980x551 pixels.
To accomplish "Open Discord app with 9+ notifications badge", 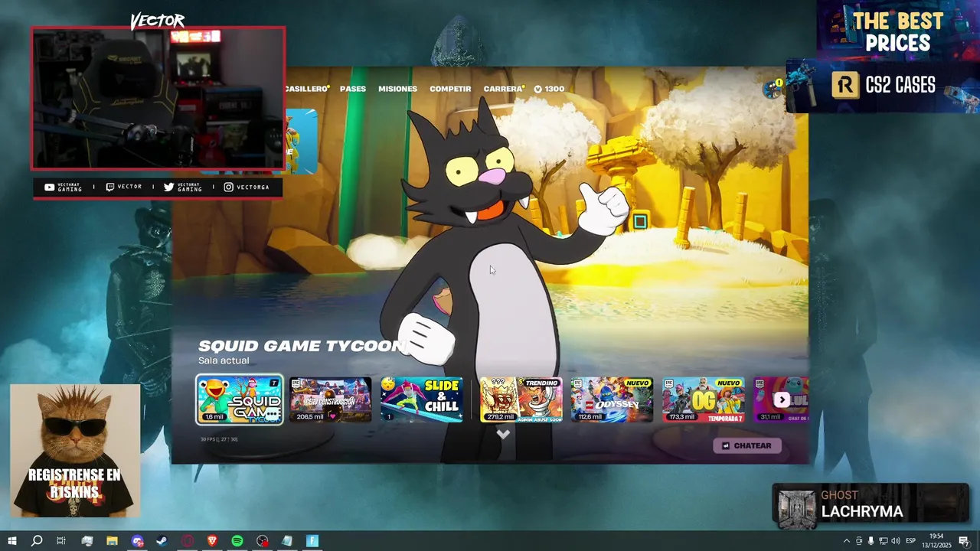I will [137, 541].
